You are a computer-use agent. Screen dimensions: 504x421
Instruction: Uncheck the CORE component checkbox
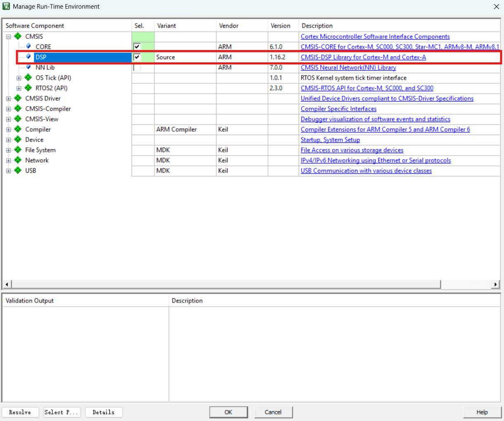click(137, 47)
